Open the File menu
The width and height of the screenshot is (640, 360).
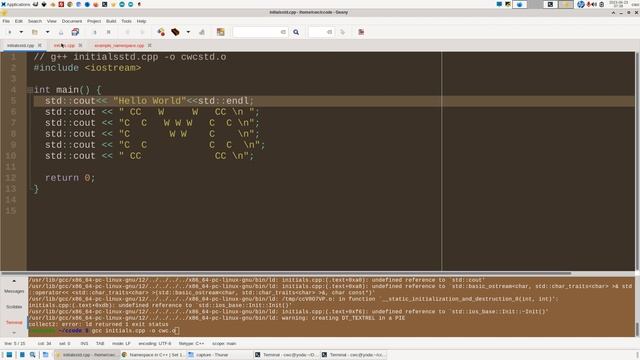(6, 21)
